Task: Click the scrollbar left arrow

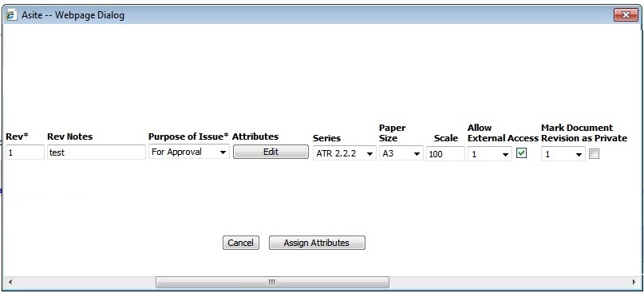Action: pos(10,282)
